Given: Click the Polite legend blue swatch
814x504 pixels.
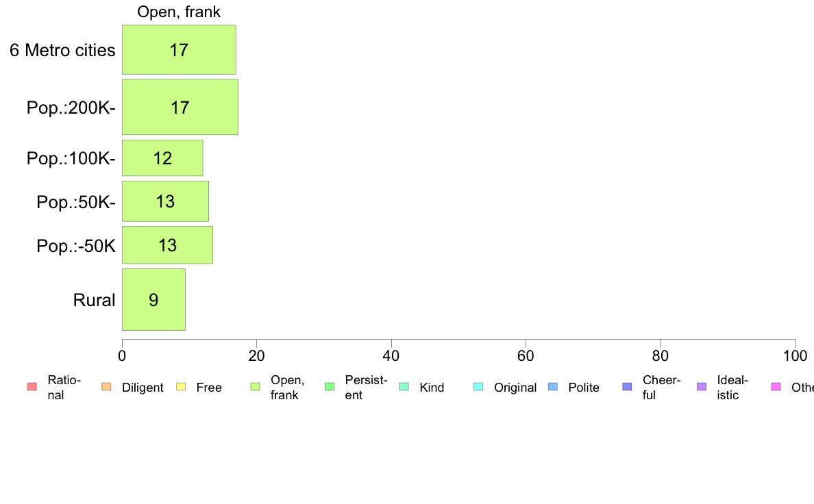Looking at the screenshot, I should (x=553, y=387).
